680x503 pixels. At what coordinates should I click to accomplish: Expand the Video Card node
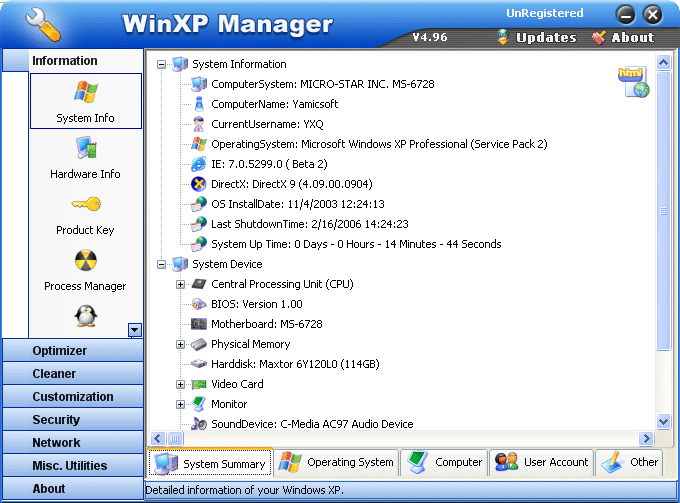pos(180,385)
